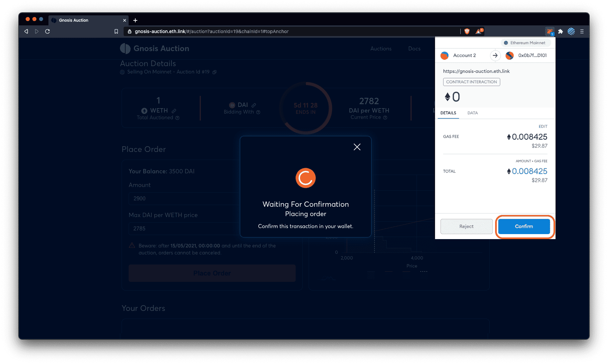Select the Gnosis Auction browser tab
Screen dimensions: 608x364
(x=89, y=20)
